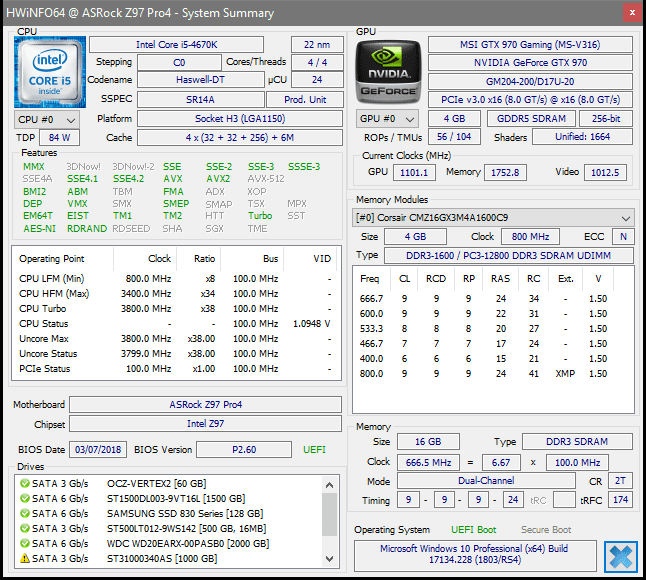This screenshot has width=646, height=580.
Task: Click the status icon for ST1500DL003 drive
Action: (x=24, y=498)
